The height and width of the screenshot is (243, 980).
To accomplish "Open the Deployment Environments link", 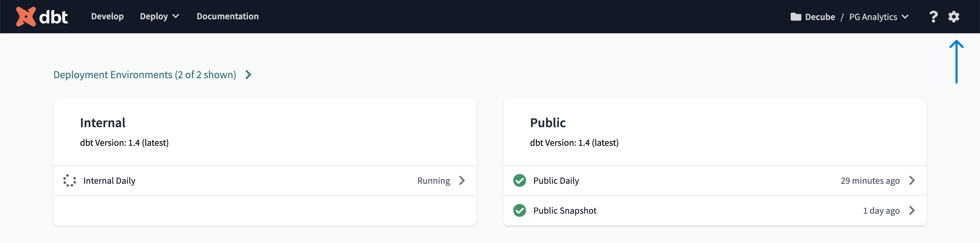I will 145,75.
